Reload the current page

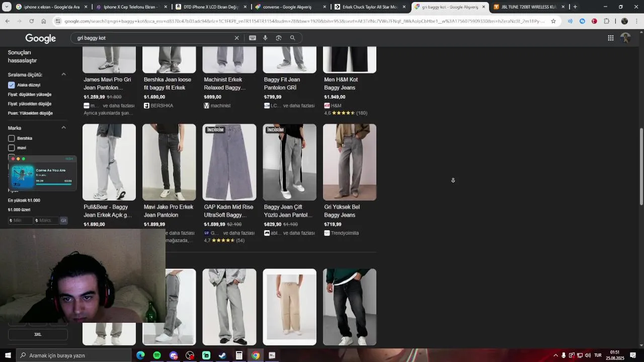pyautogui.click(x=31, y=21)
